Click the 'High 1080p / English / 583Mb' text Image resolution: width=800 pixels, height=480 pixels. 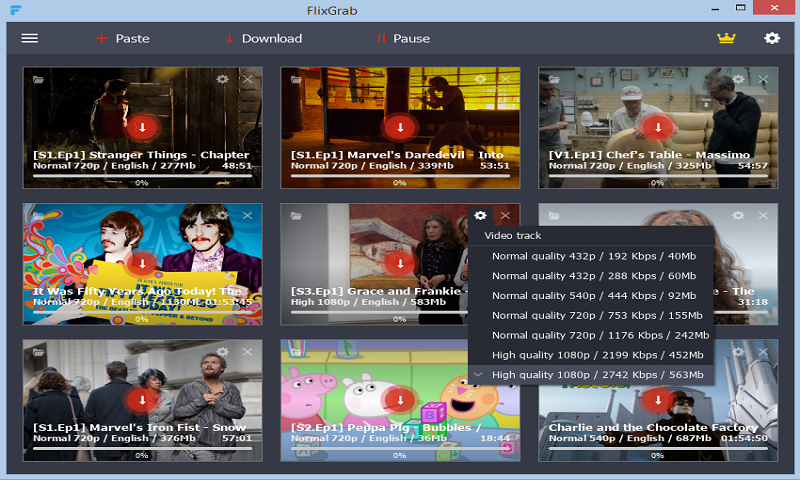pyautogui.click(x=368, y=302)
